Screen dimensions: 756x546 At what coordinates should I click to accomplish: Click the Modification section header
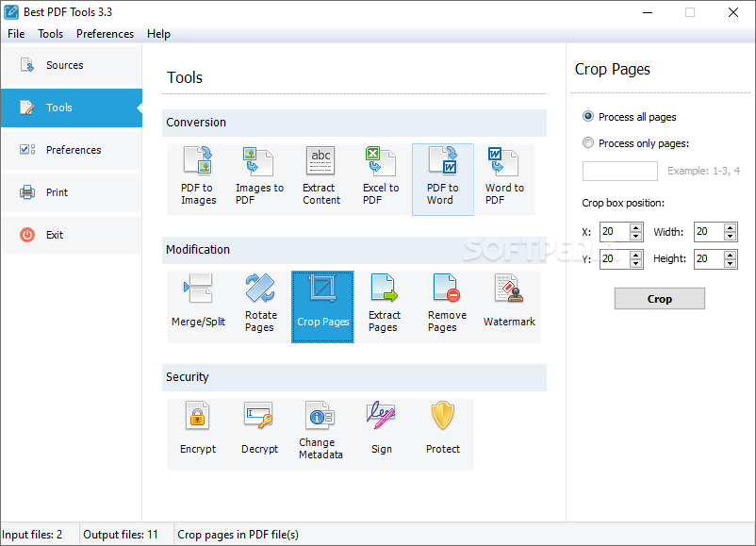click(x=354, y=250)
